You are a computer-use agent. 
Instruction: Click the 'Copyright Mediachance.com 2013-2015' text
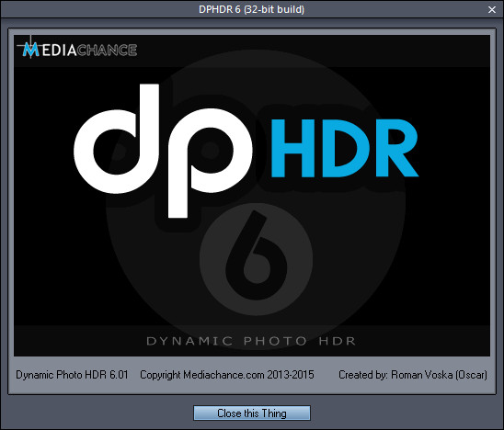[x=227, y=375]
